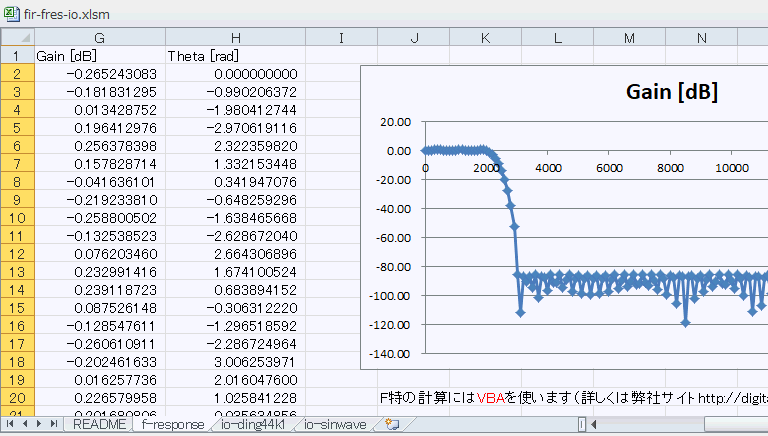Click the Gain [dB] header cell
768x436 pixels.
[x=100, y=55]
